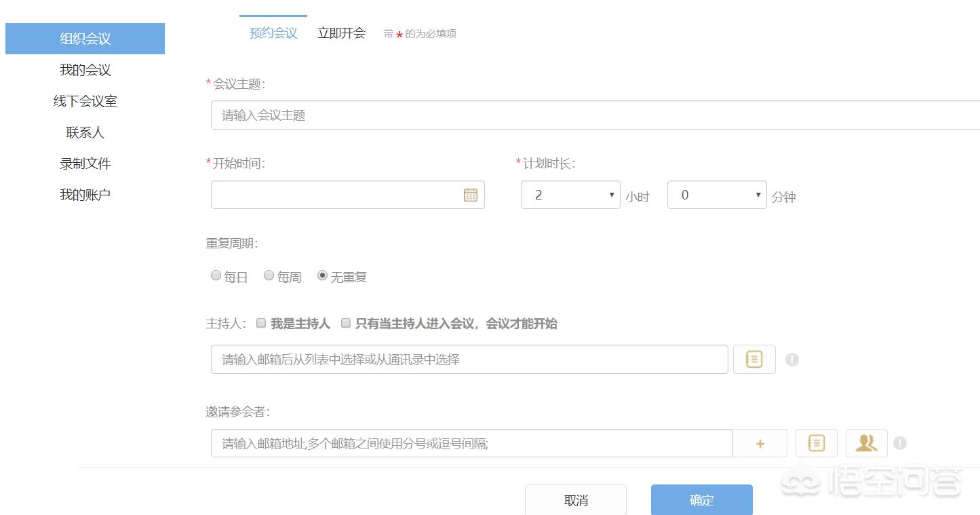Image resolution: width=980 pixels, height=515 pixels.
Task: Click the attendee email address input field
Action: pos(472,443)
